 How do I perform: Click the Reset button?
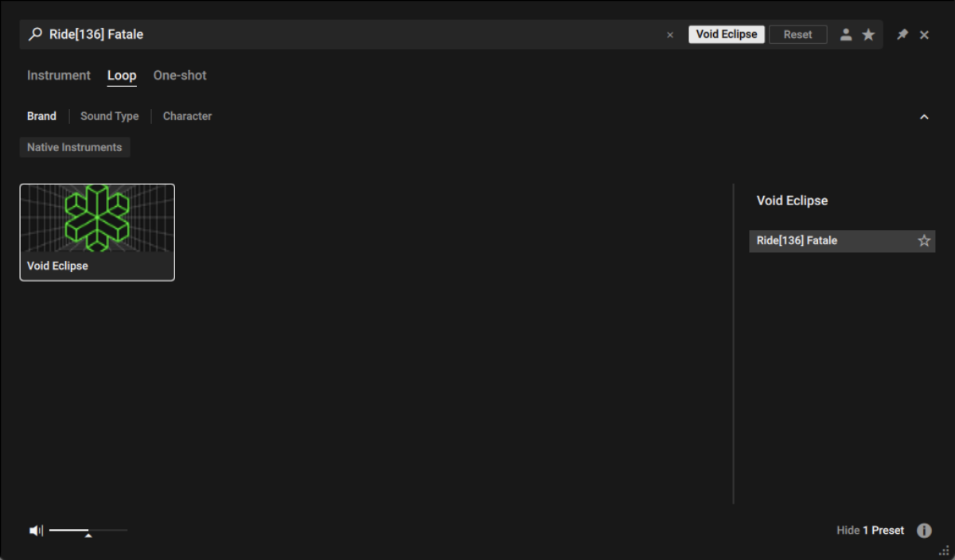[798, 34]
